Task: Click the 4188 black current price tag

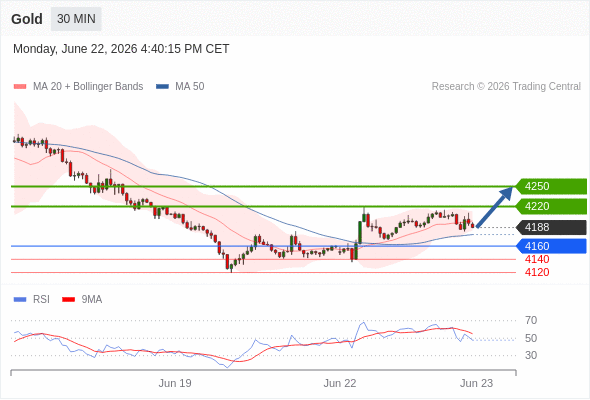Action: pyautogui.click(x=550, y=227)
